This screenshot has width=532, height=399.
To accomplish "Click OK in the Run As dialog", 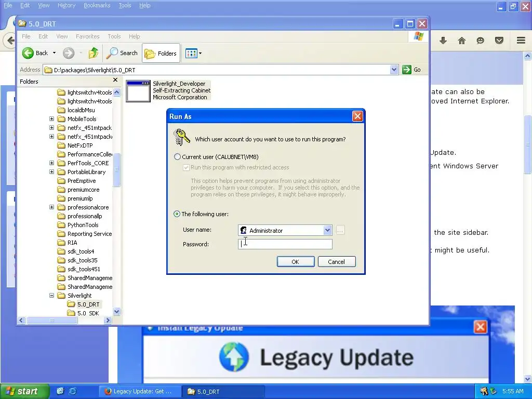I will coord(296,262).
